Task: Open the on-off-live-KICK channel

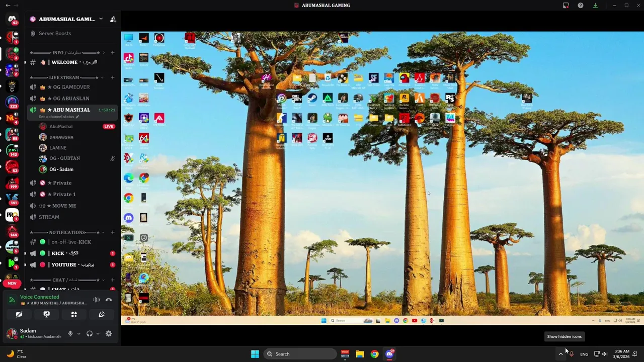Action: (x=72, y=242)
